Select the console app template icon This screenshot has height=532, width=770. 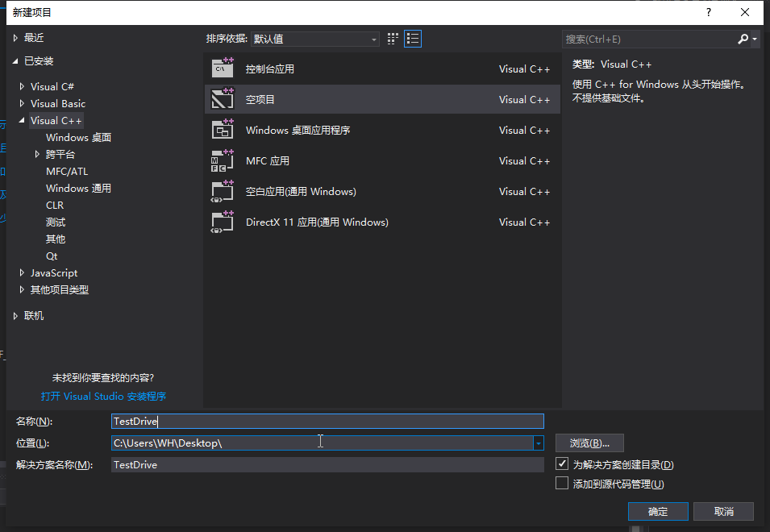(223, 69)
